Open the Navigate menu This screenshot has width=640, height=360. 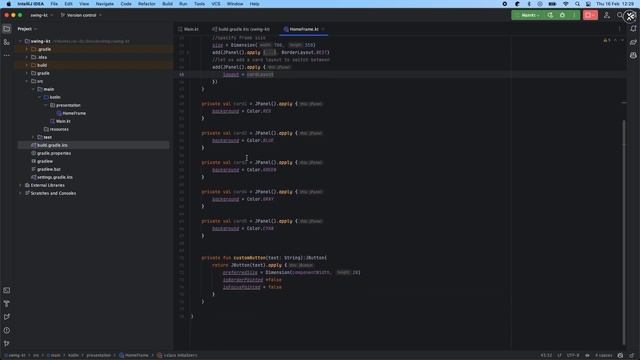pyautogui.click(x=104, y=4)
